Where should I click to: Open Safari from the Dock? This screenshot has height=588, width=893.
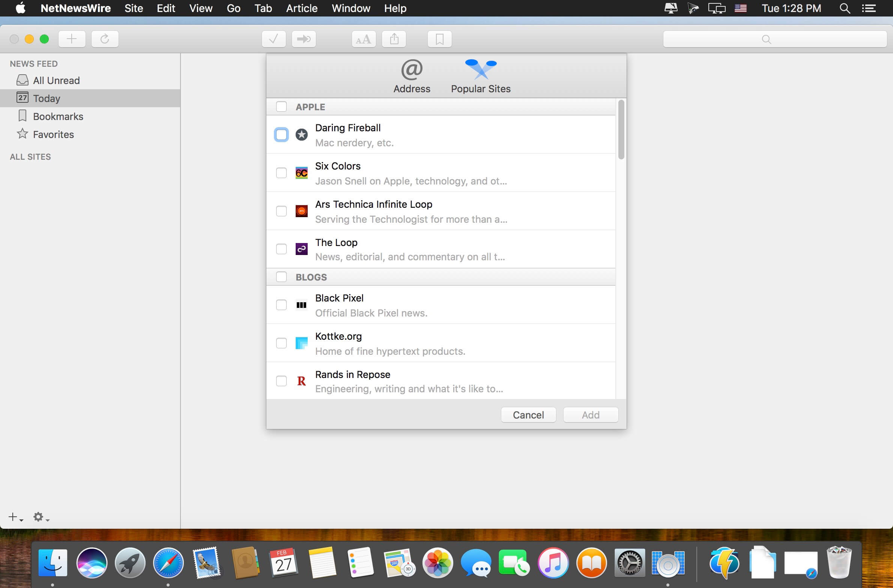pos(168,562)
